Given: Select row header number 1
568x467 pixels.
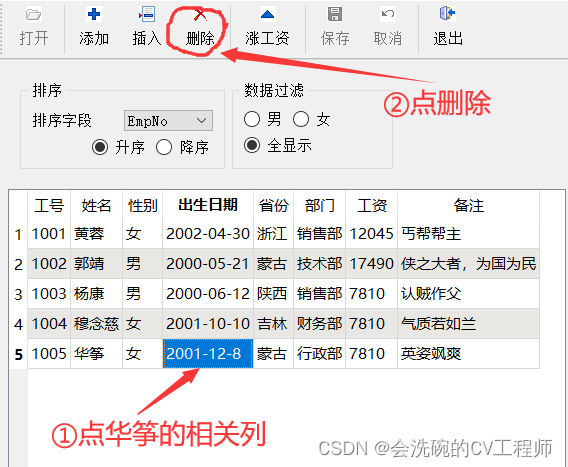Looking at the screenshot, I should (x=18, y=234).
